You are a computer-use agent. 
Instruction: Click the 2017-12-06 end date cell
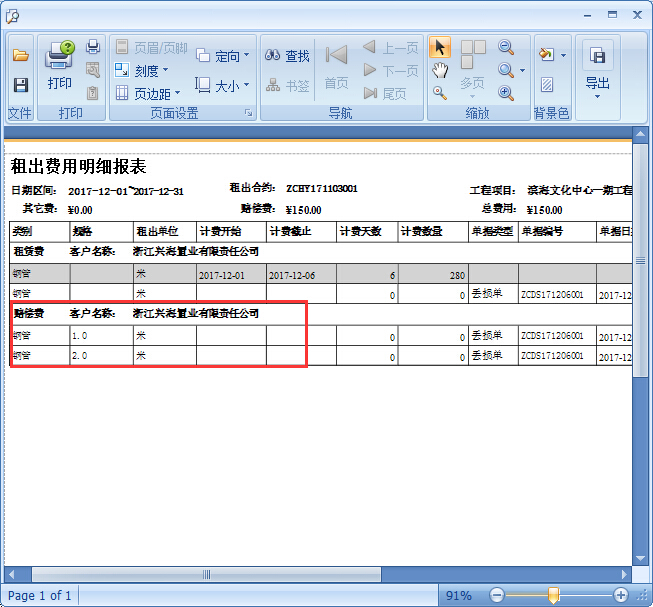(x=301, y=274)
